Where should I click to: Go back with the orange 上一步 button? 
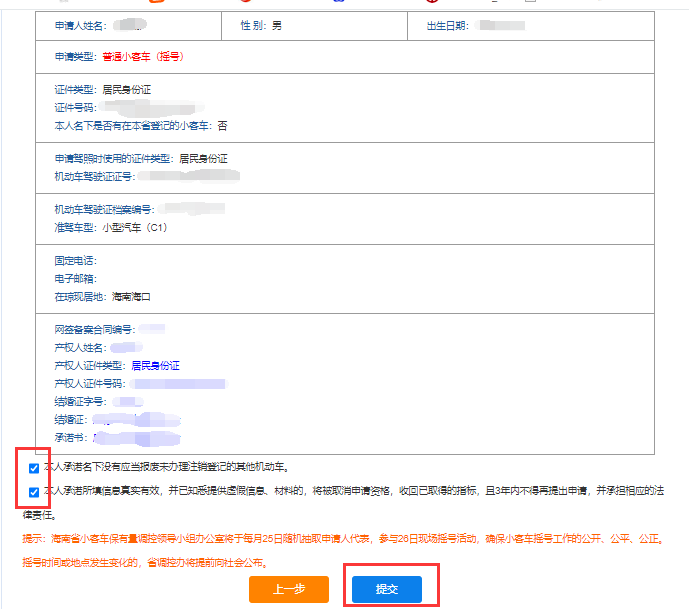click(x=288, y=589)
